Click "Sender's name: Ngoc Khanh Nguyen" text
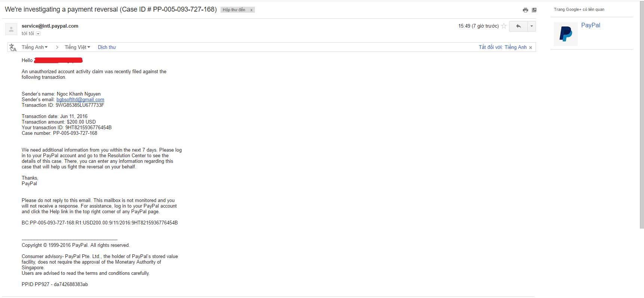The height and width of the screenshot is (298, 644). click(61, 94)
